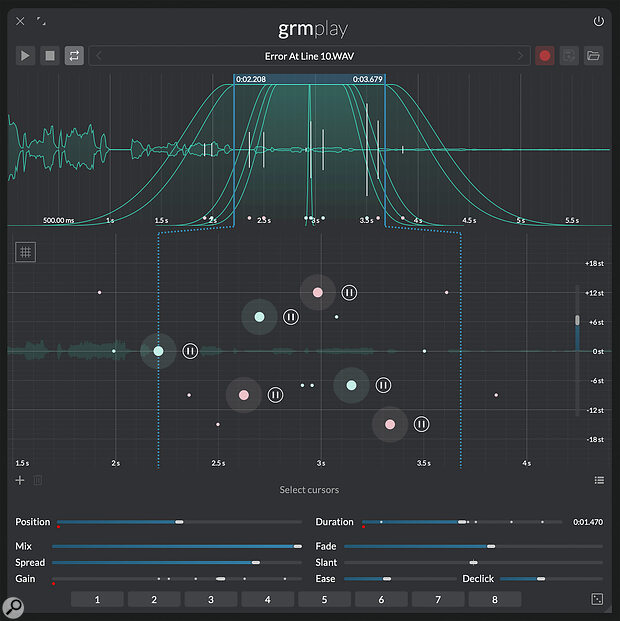Click the magnifier zoom icon
The width and height of the screenshot is (620, 621).
(x=13, y=607)
